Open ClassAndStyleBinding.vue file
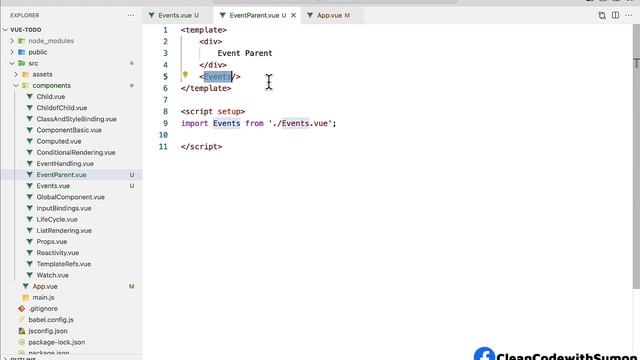Screen dimensions: 640x360 76,119
